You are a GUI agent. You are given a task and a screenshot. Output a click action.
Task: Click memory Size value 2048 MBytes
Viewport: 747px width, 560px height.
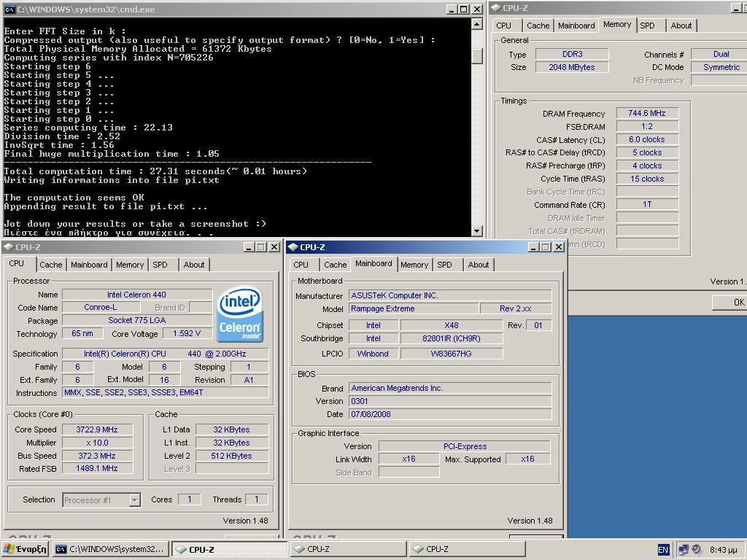click(x=572, y=67)
